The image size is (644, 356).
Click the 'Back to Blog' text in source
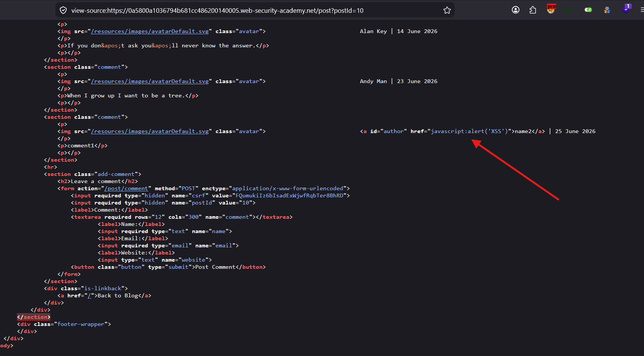[x=118, y=295]
